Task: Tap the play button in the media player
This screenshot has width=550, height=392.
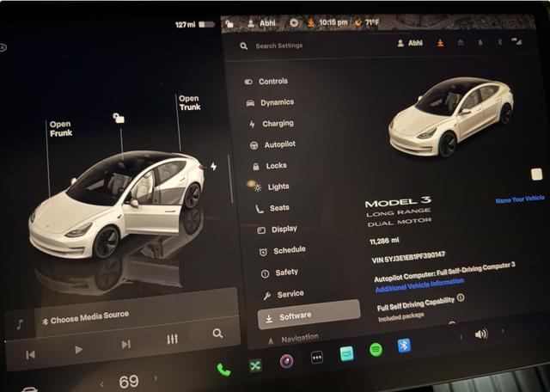Action: click(78, 350)
